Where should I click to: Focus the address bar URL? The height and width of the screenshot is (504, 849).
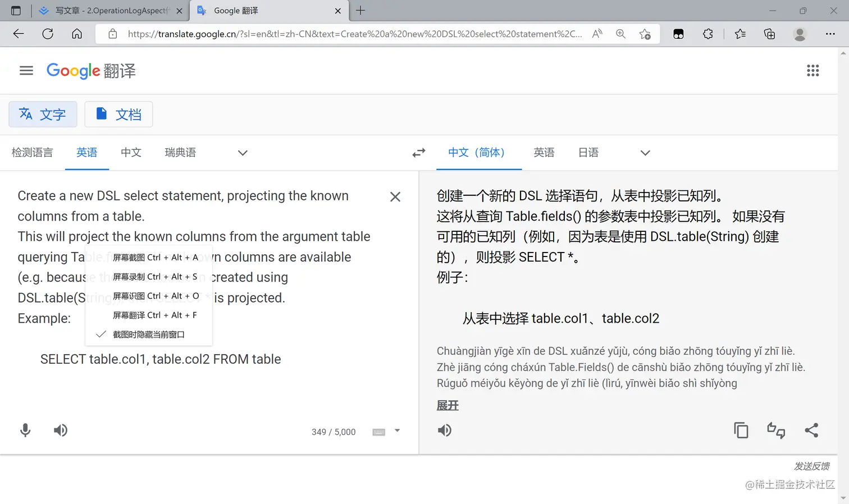(355, 34)
